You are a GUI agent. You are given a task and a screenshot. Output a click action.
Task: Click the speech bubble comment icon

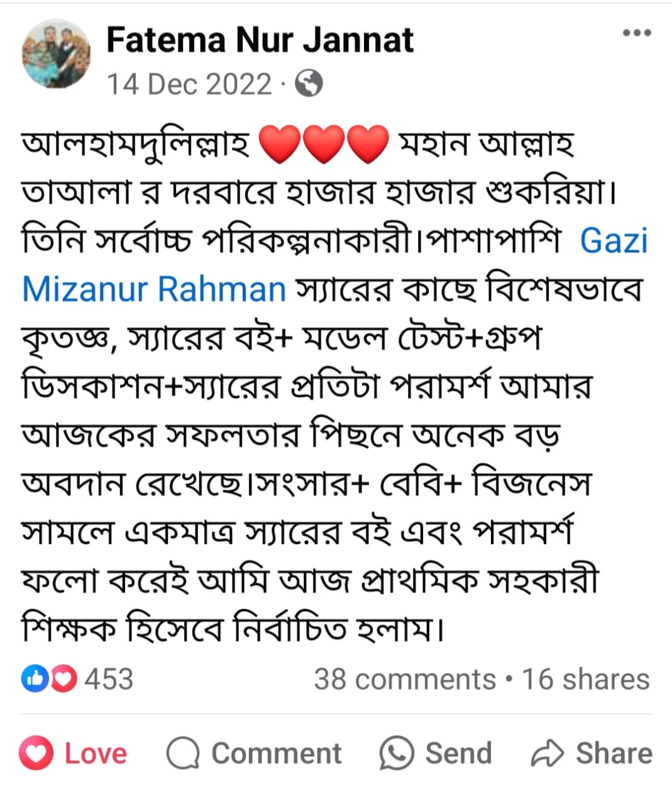click(x=183, y=753)
